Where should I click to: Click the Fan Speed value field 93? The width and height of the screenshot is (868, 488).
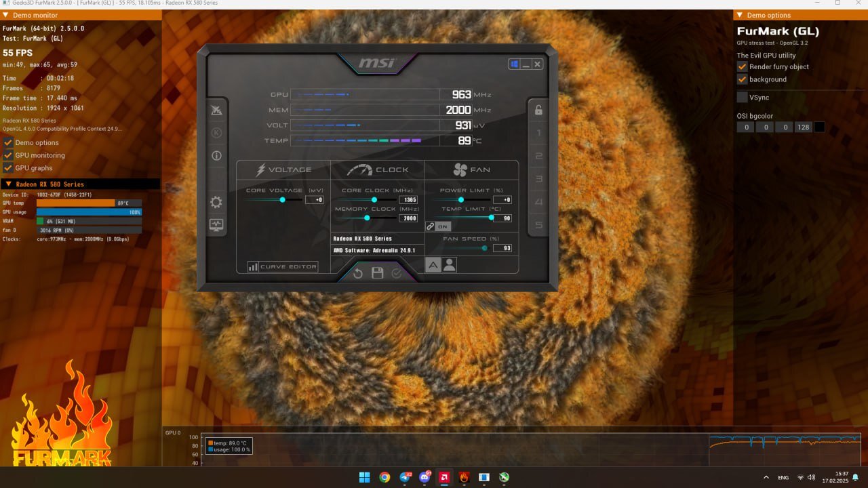503,248
